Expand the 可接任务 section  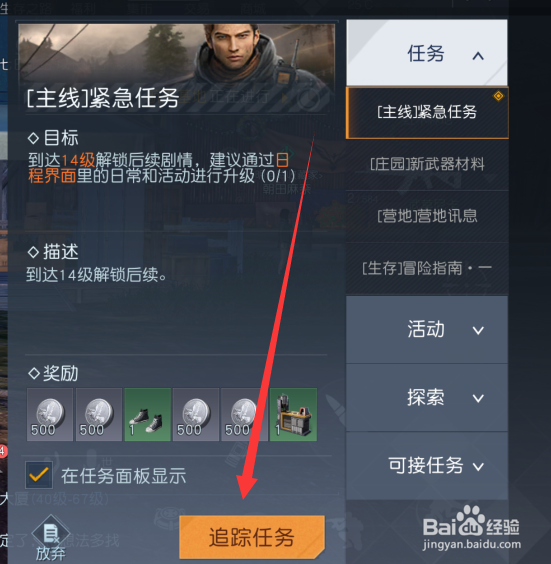pyautogui.click(x=427, y=466)
